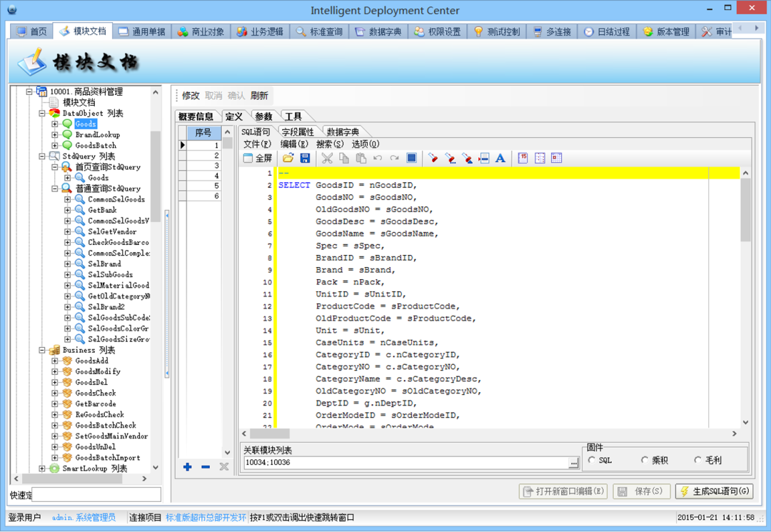The height and width of the screenshot is (532, 771).
Task: Click the line-number 15 icon in toolbar
Action: pyautogui.click(x=523, y=158)
